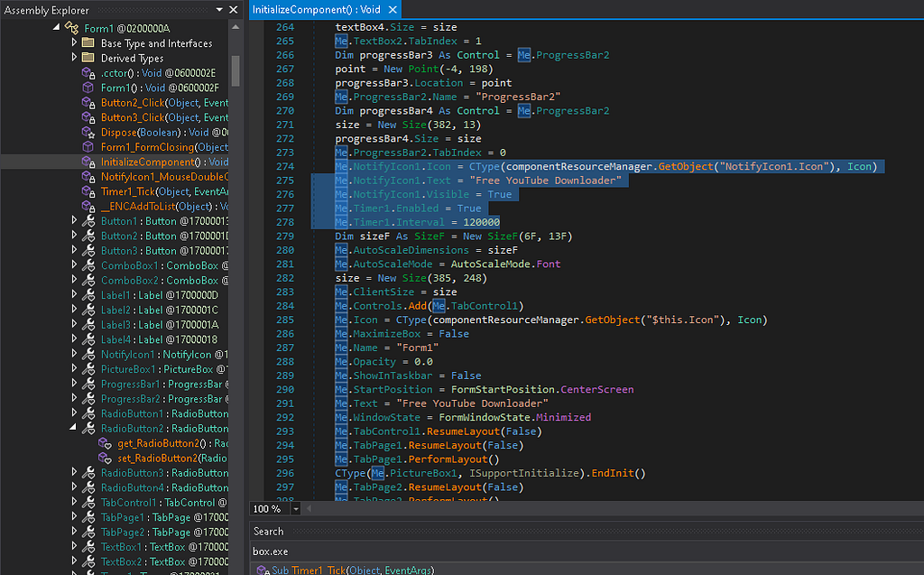Screen dimensions: 924x575
Task: Expand Base Type and Interfaces node
Action: (74, 42)
